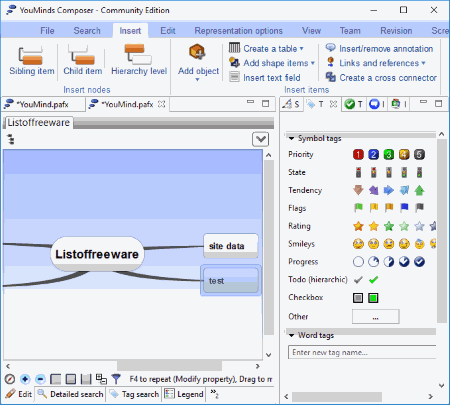
Task: Choose the downward Tendency arrow
Action: [358, 190]
